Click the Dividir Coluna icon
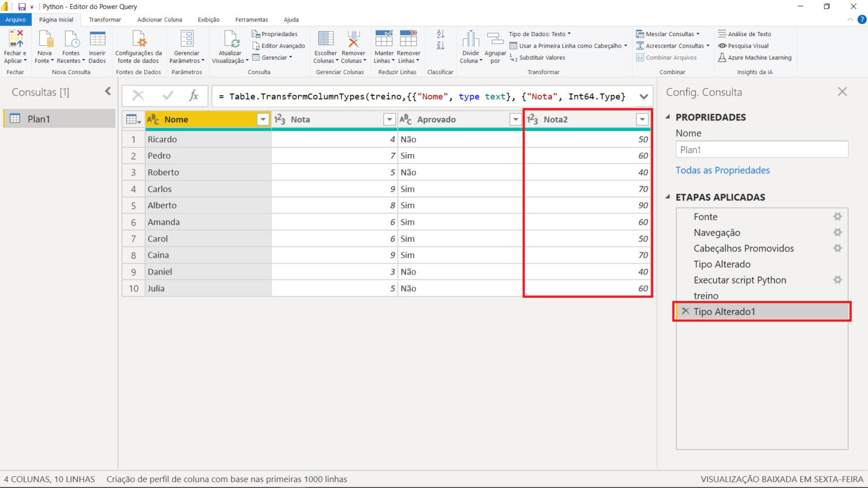 point(471,39)
